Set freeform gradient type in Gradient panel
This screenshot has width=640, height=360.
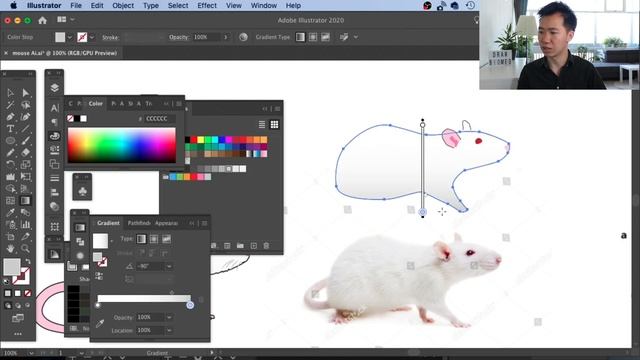(x=167, y=239)
